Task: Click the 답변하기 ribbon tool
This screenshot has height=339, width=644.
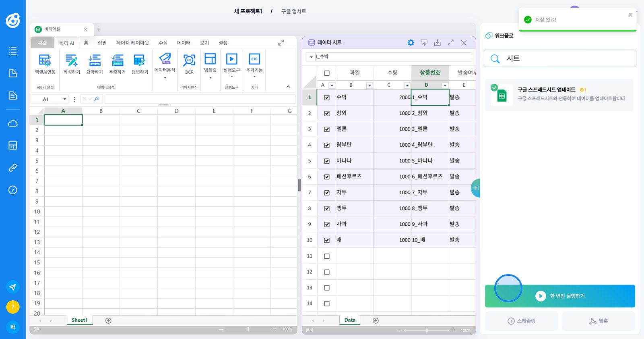Action: pos(140,64)
